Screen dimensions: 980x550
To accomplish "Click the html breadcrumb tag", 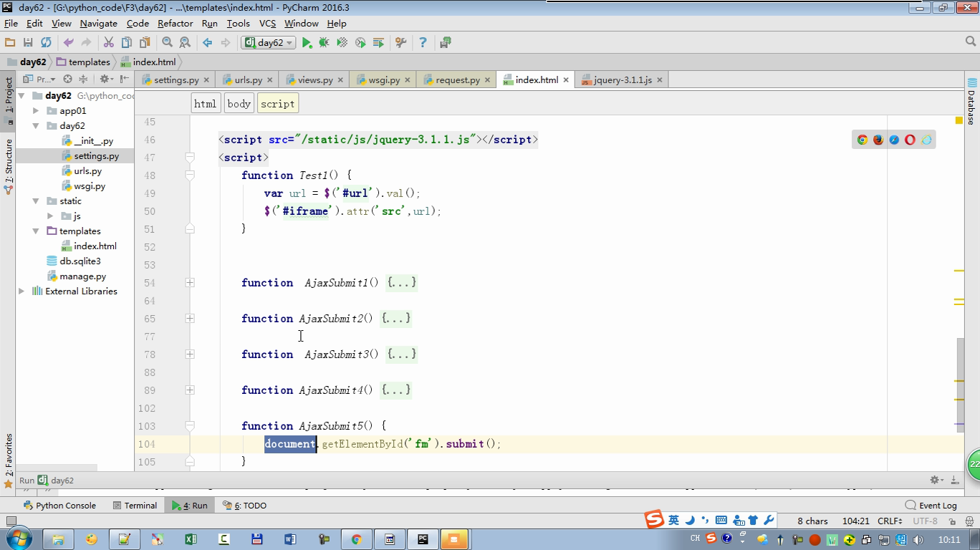I will tap(205, 104).
